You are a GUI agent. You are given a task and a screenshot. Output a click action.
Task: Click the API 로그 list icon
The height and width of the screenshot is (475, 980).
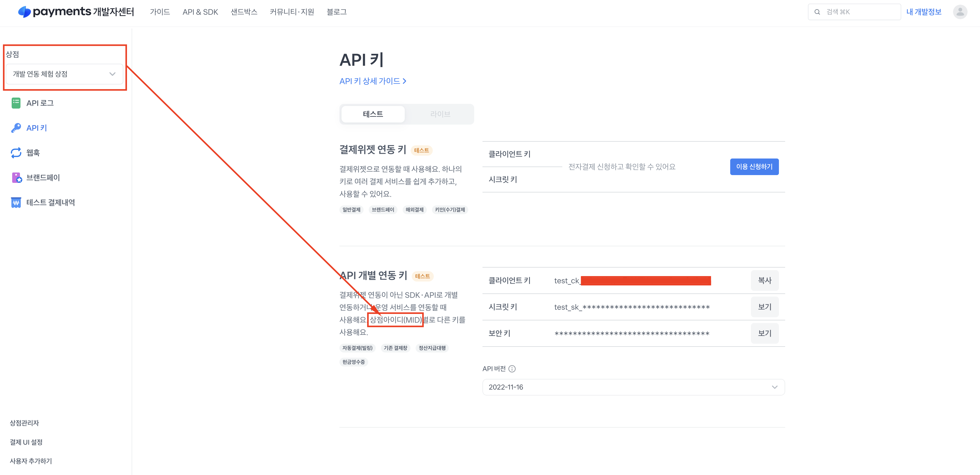tap(16, 103)
